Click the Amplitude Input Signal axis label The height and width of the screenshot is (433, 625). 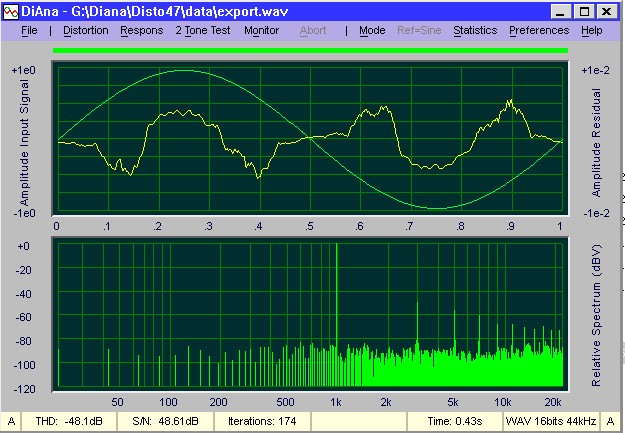[24, 142]
